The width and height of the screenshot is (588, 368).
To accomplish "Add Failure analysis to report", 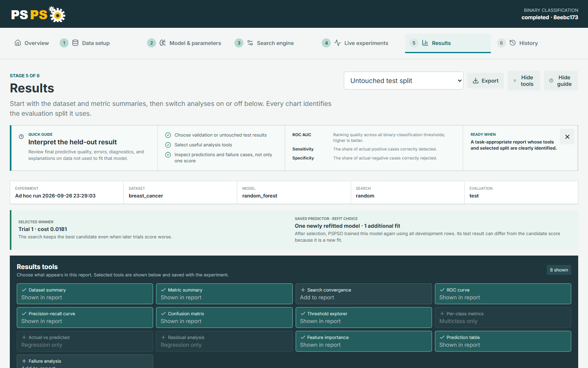I will (x=85, y=361).
